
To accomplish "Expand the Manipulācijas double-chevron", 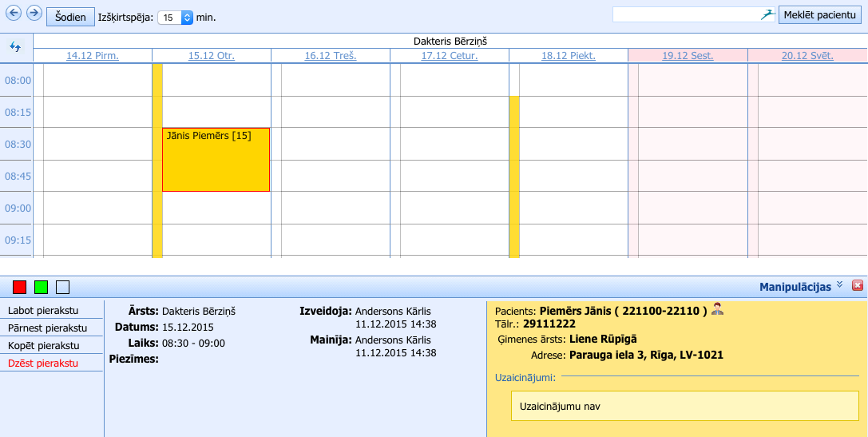I will tap(839, 285).
